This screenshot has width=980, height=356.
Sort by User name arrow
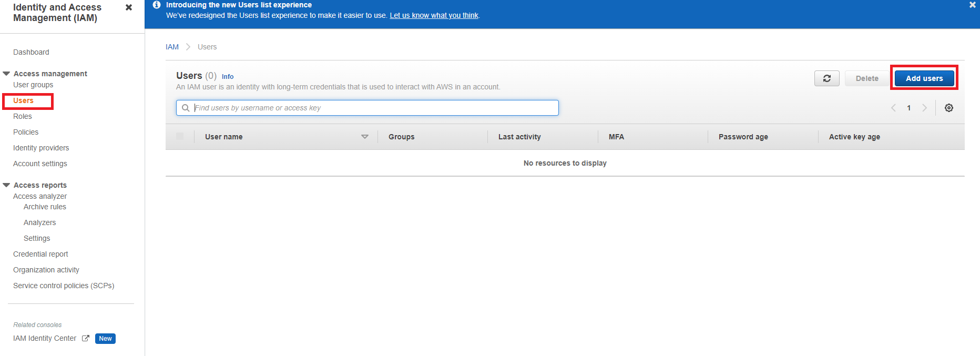point(365,137)
